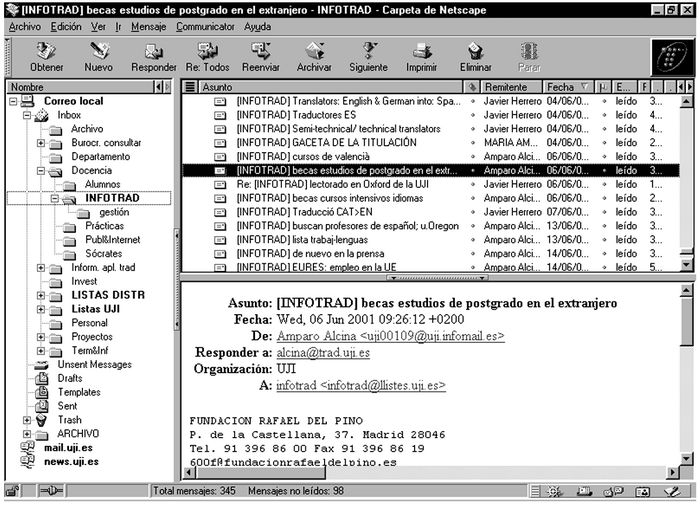
Task: Open the Ver menu
Action: tap(98, 27)
